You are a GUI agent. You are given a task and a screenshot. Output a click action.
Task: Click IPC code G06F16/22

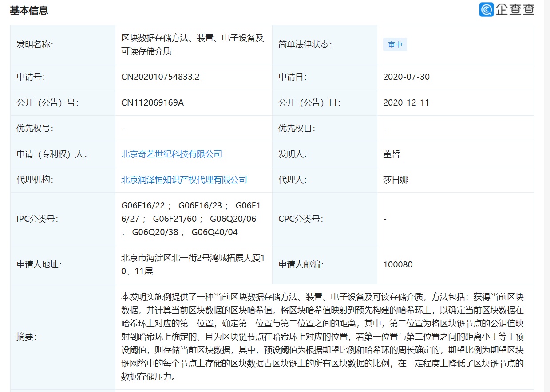point(143,205)
